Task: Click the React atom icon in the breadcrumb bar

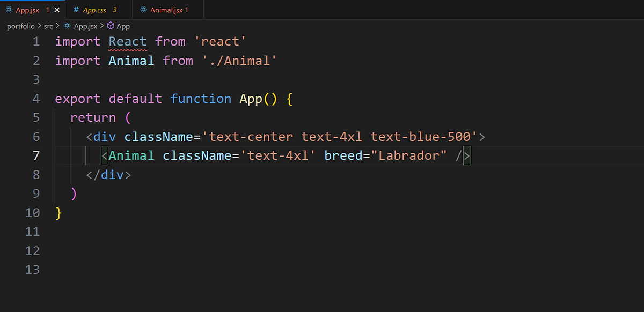Action: click(67, 26)
